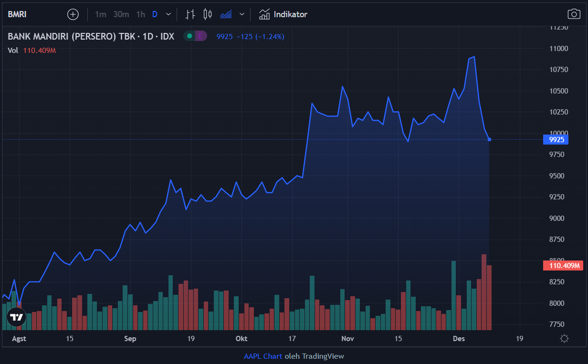Click the Agst date axis label
This screenshot has height=364, width=588.
tap(19, 339)
